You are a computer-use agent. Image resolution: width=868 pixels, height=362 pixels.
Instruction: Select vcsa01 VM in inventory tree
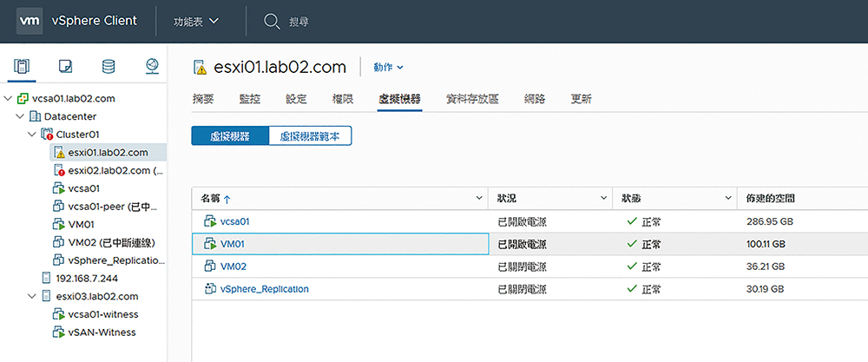tap(83, 188)
